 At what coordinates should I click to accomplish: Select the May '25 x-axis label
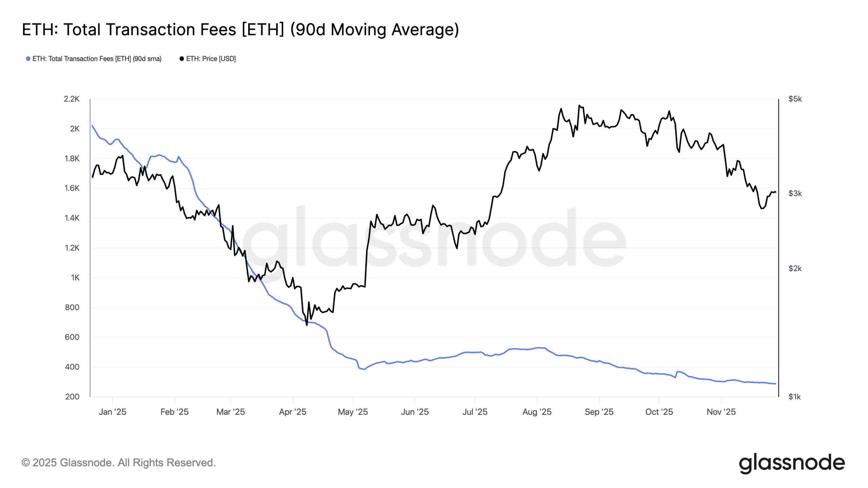coord(353,412)
